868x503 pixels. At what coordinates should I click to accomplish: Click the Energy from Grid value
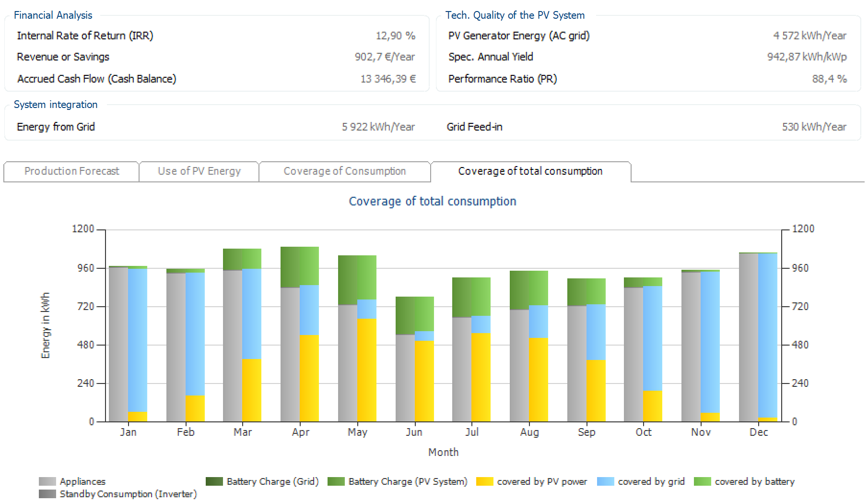[x=378, y=127]
